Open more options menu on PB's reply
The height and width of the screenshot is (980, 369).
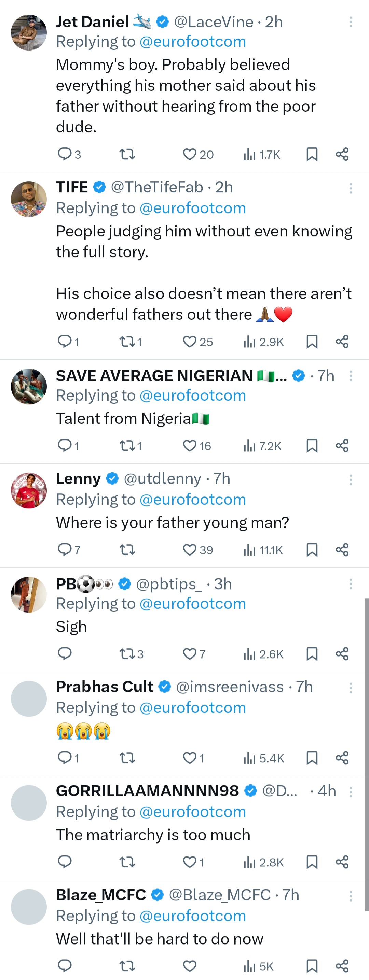(350, 584)
